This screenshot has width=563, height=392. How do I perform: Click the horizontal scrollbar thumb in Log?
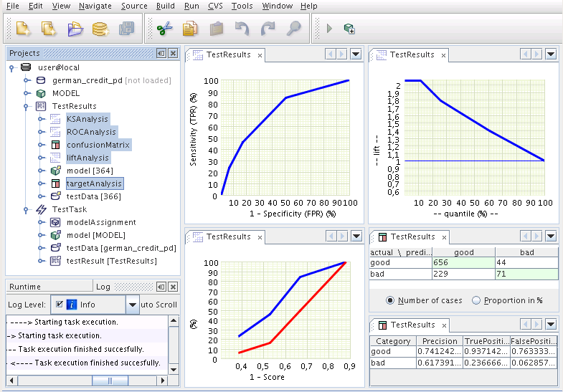tap(110, 381)
